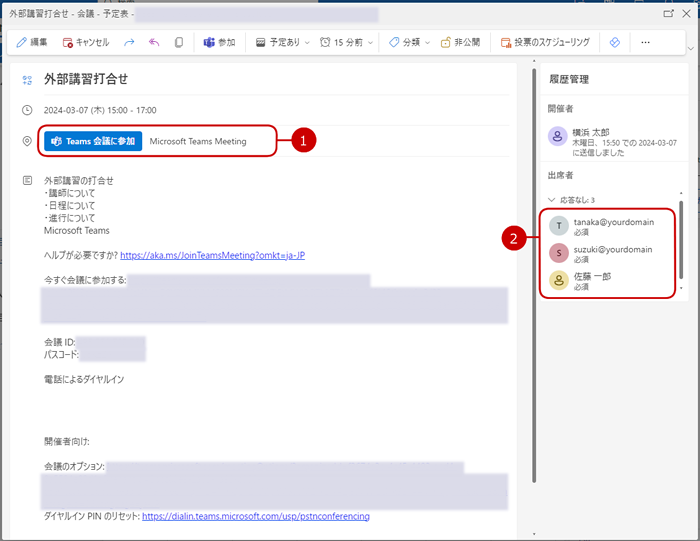
Task: Expand the toolbar ribbon chevron
Action: pyautogui.click(x=691, y=49)
